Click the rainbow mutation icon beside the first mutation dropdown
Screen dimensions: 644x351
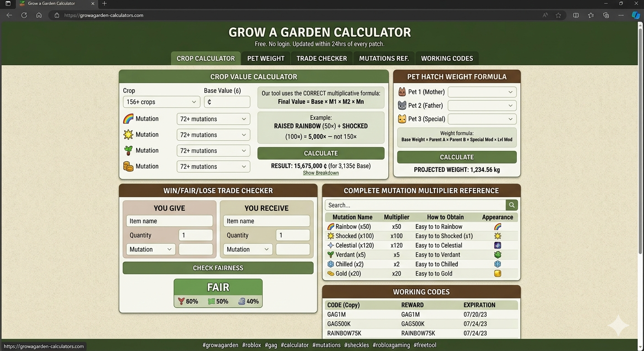pos(128,118)
